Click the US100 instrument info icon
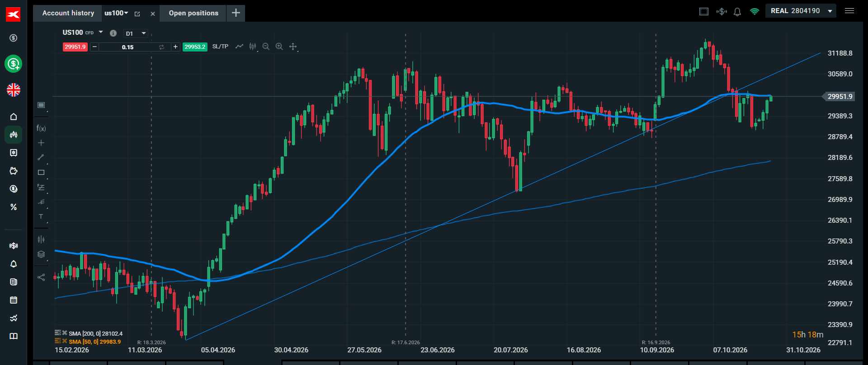Screen dimensions: 868x365 coord(113,33)
